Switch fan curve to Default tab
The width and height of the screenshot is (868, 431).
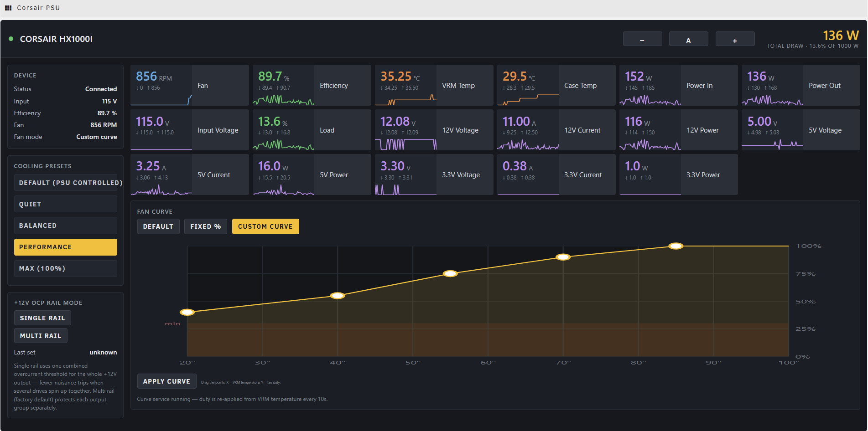click(158, 226)
